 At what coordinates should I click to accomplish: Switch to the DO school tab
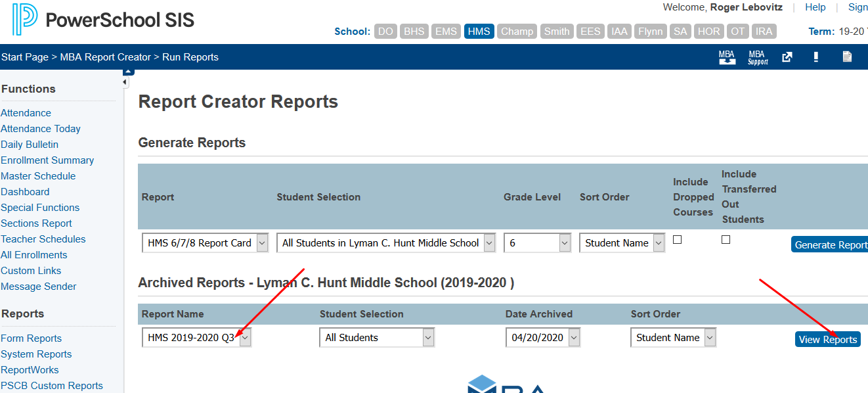coord(385,31)
